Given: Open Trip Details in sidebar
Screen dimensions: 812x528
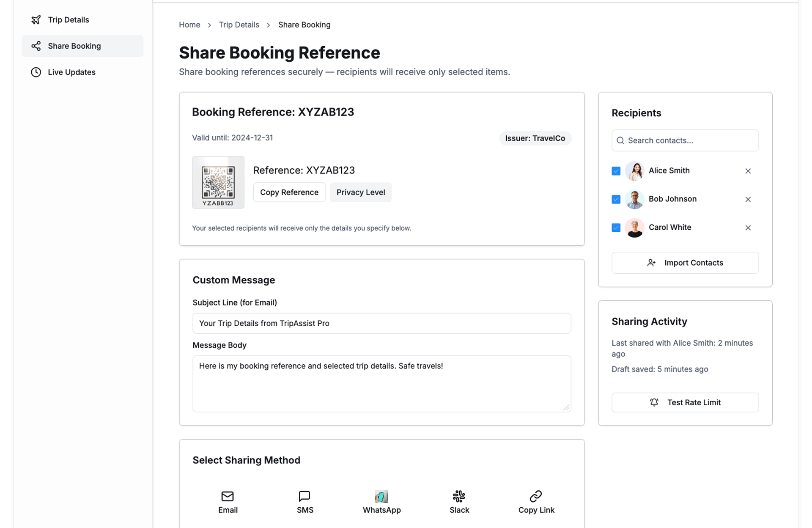Looking at the screenshot, I should tap(69, 20).
